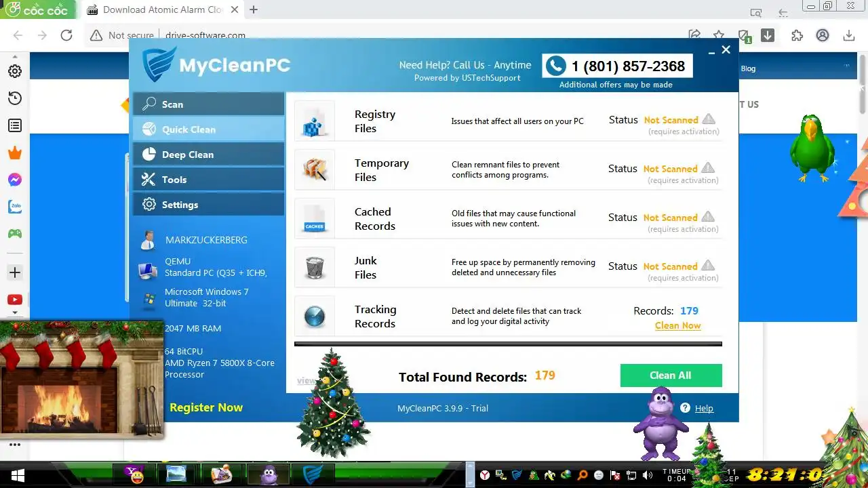Open Cốc Cốc sidebar settings gear
Screen dimensions: 868x488
pyautogui.click(x=14, y=71)
